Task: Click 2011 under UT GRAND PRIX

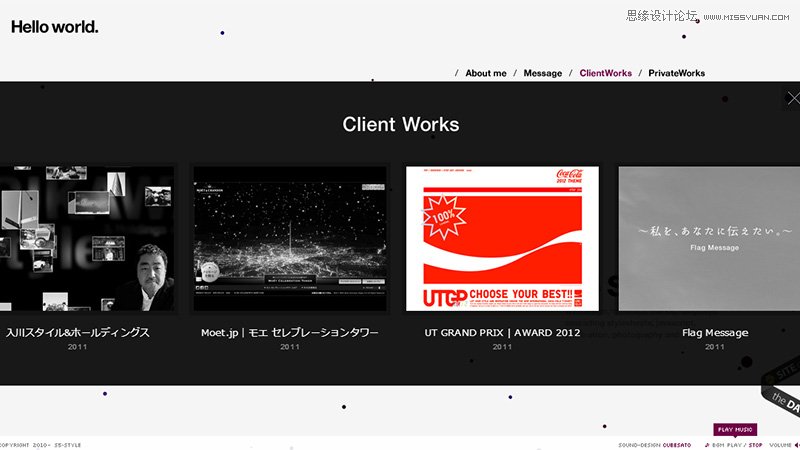Action: point(502,347)
